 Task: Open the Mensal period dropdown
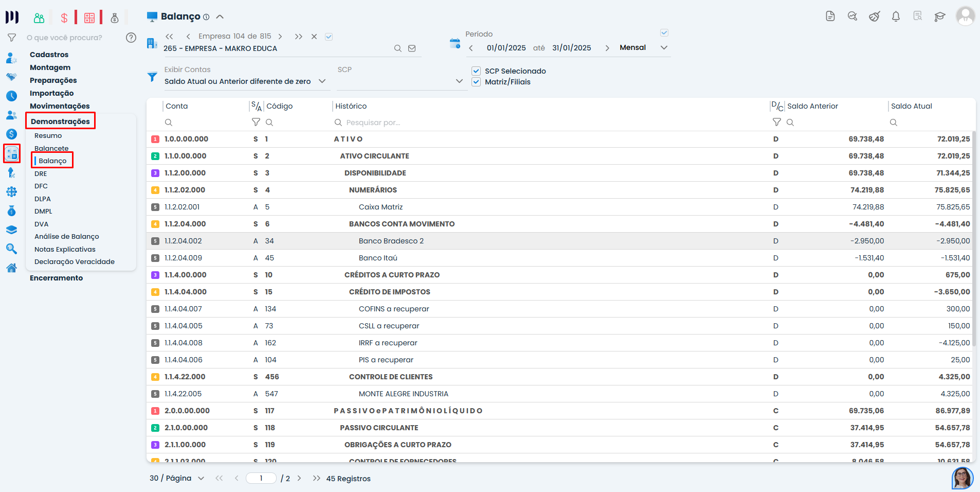point(664,47)
